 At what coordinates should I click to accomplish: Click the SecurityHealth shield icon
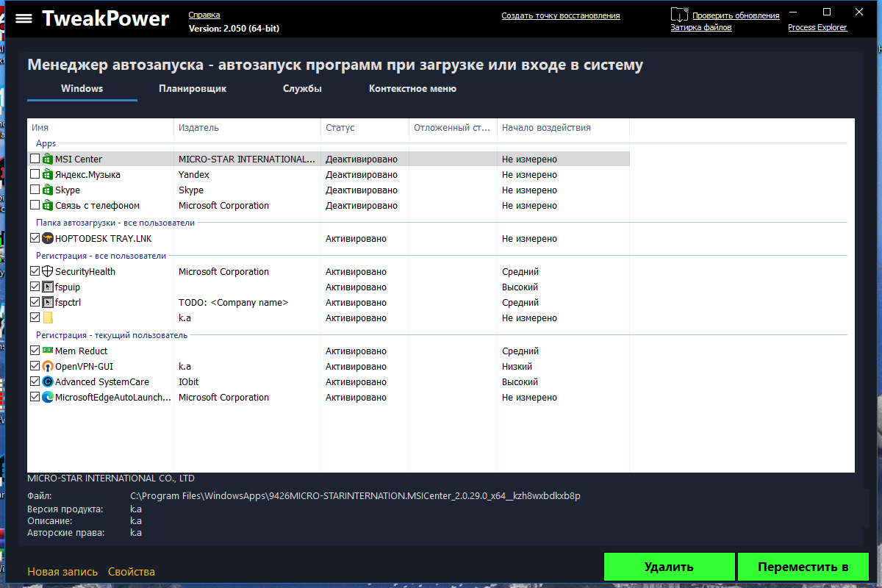[x=48, y=272]
